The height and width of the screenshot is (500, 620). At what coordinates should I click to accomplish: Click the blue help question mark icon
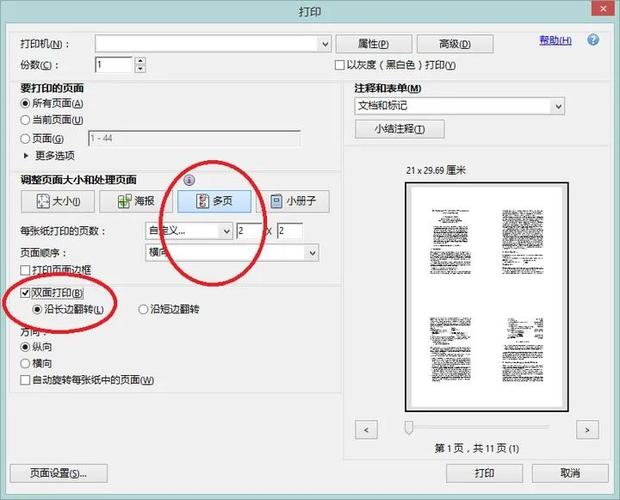[593, 40]
